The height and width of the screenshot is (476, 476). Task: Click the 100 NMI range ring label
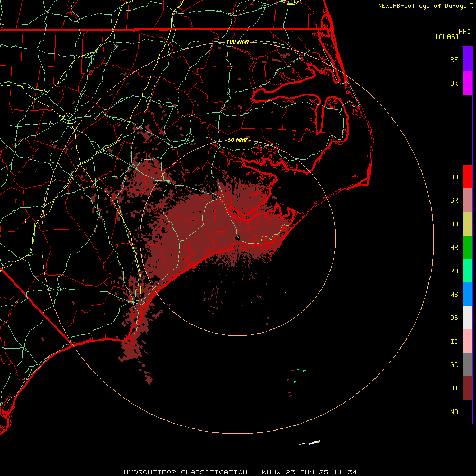point(237,42)
